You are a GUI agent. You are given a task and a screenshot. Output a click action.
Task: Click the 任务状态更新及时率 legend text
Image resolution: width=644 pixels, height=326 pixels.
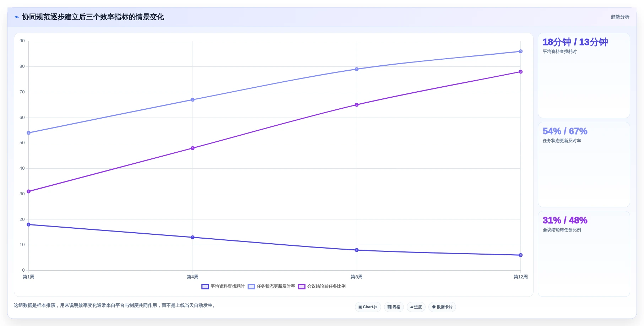pyautogui.click(x=276, y=287)
